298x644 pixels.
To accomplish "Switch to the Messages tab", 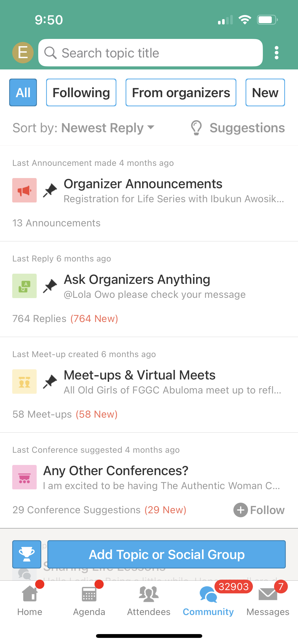I will point(268,600).
